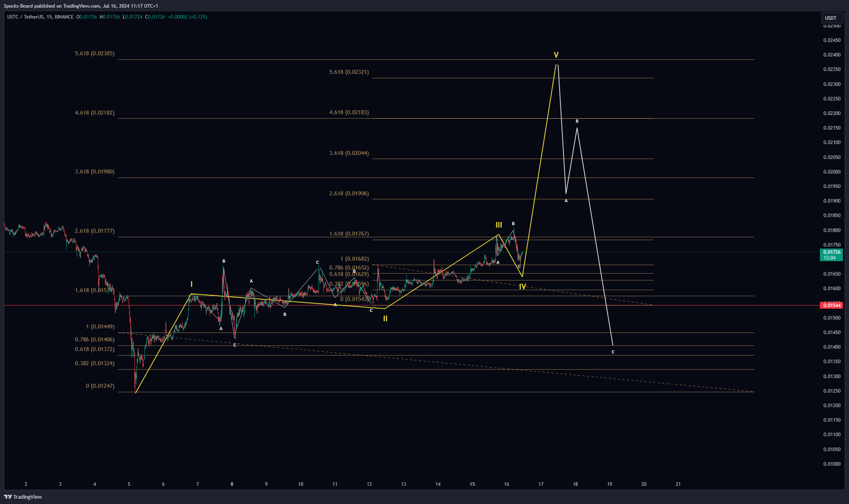Click date 5 on the time axis

click(x=129, y=484)
